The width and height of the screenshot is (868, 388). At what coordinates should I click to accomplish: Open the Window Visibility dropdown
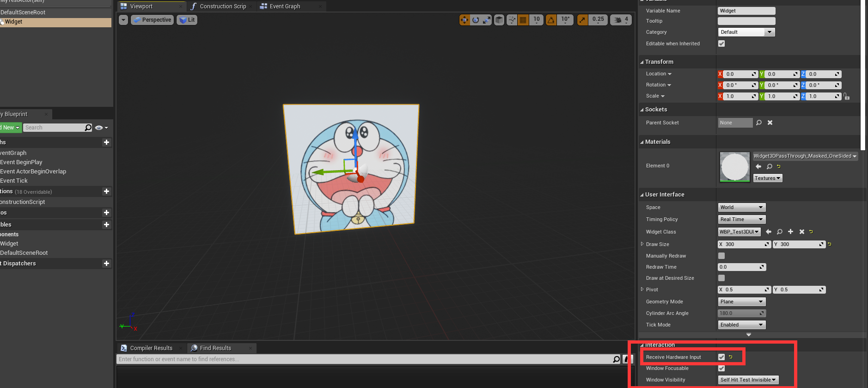pos(748,380)
